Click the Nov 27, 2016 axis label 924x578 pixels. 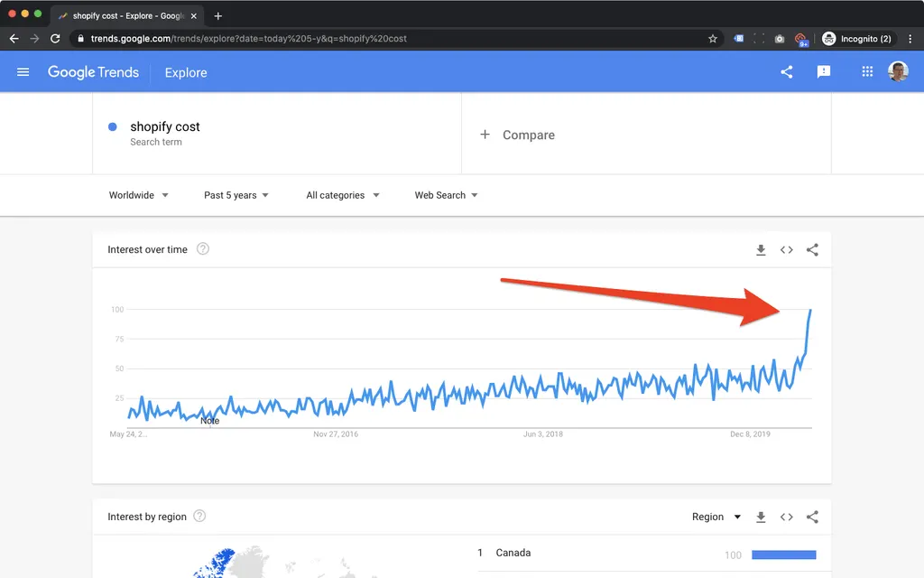[x=336, y=434]
